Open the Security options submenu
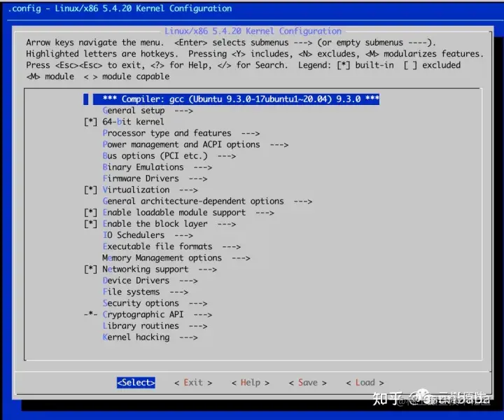 click(x=141, y=303)
